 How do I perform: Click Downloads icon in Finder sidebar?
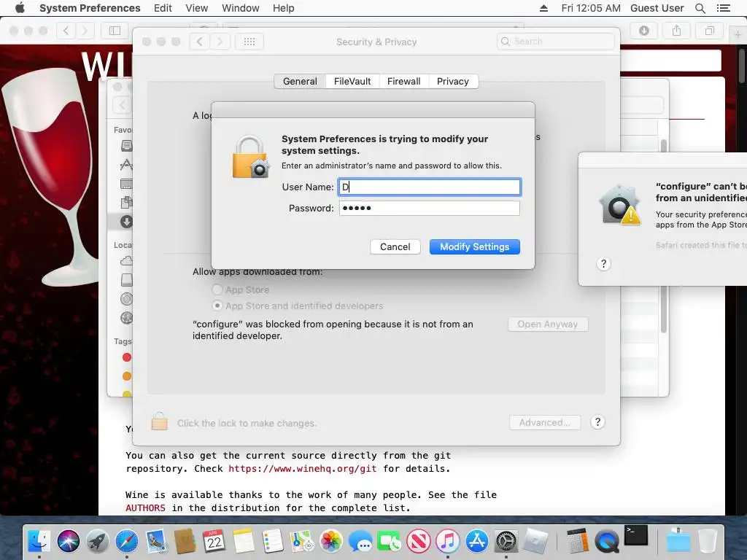(126, 222)
